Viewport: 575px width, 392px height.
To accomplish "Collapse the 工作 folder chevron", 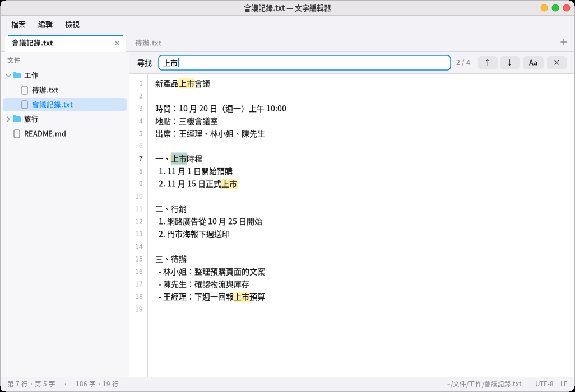I will [x=8, y=76].
